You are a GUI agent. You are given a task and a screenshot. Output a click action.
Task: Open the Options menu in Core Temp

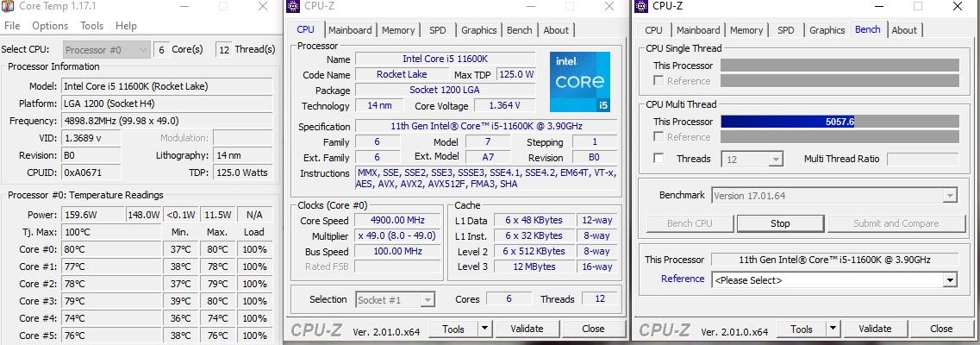[x=50, y=26]
